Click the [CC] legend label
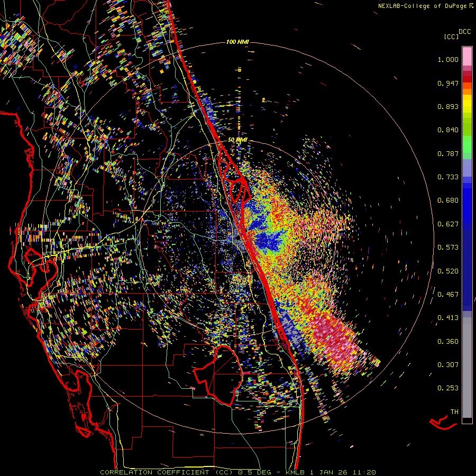The height and width of the screenshot is (476, 476). pyautogui.click(x=451, y=36)
